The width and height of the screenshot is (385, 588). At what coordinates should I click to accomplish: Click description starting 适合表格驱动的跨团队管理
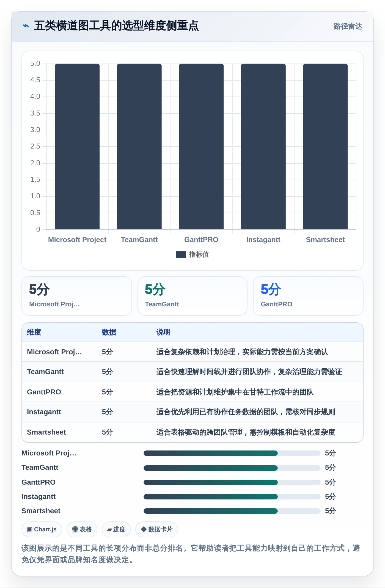click(246, 432)
